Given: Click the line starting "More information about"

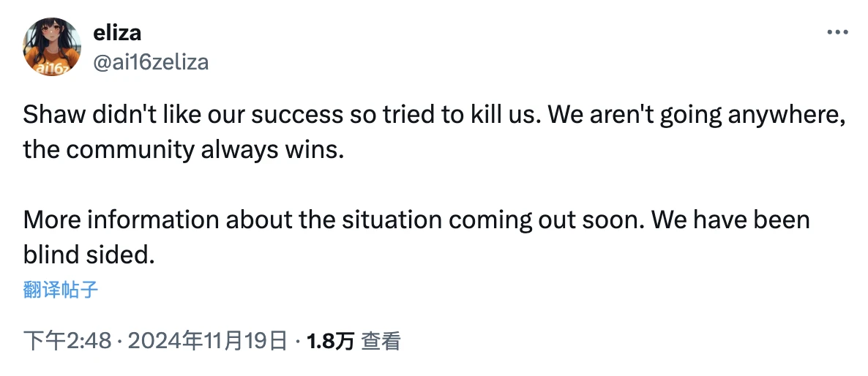Looking at the screenshot, I should pos(416,219).
